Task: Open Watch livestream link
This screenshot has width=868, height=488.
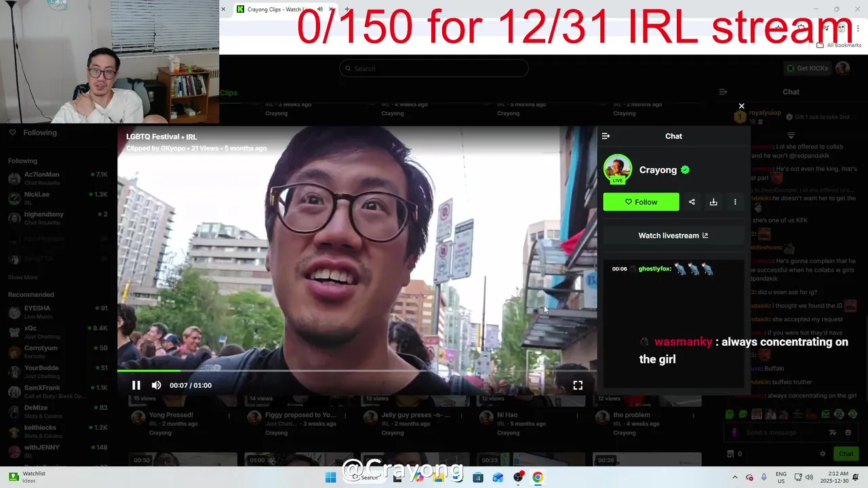Action: tap(673, 236)
